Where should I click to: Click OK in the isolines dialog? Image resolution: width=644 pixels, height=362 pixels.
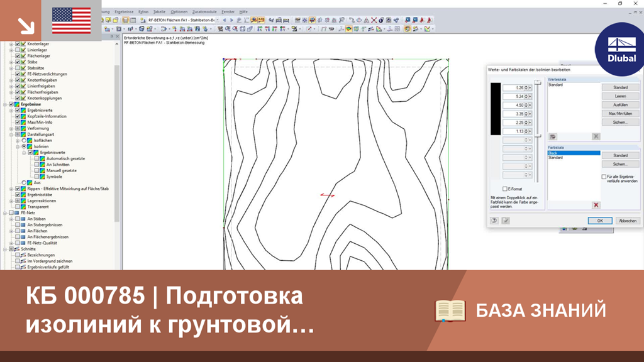(x=599, y=221)
